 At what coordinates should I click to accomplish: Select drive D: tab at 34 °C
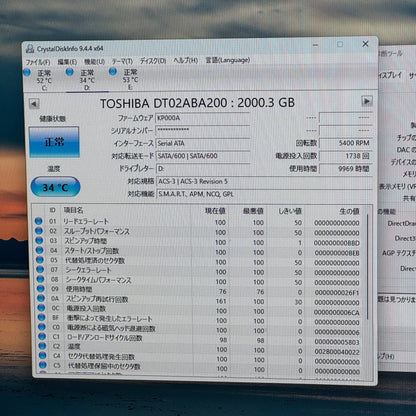tap(87, 80)
